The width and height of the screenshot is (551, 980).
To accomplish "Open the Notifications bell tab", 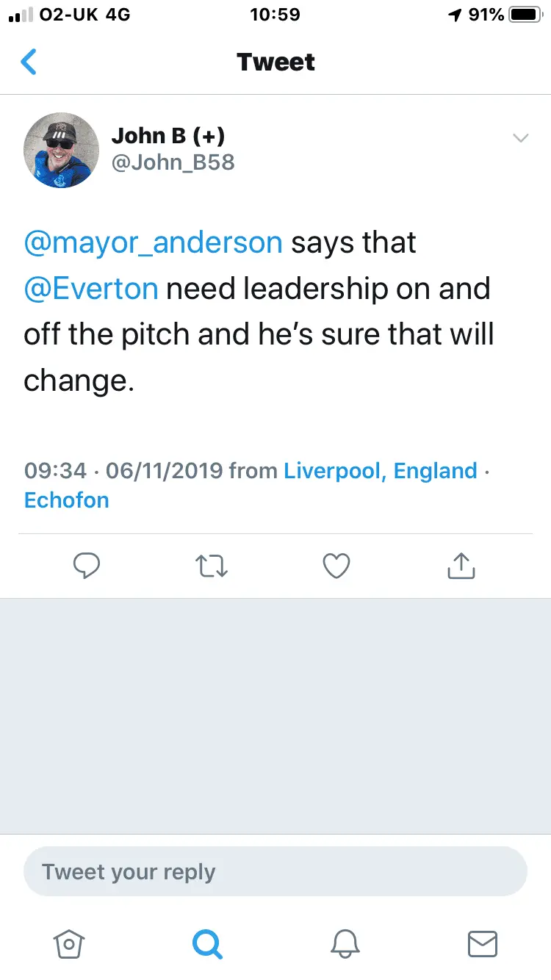I will (345, 943).
